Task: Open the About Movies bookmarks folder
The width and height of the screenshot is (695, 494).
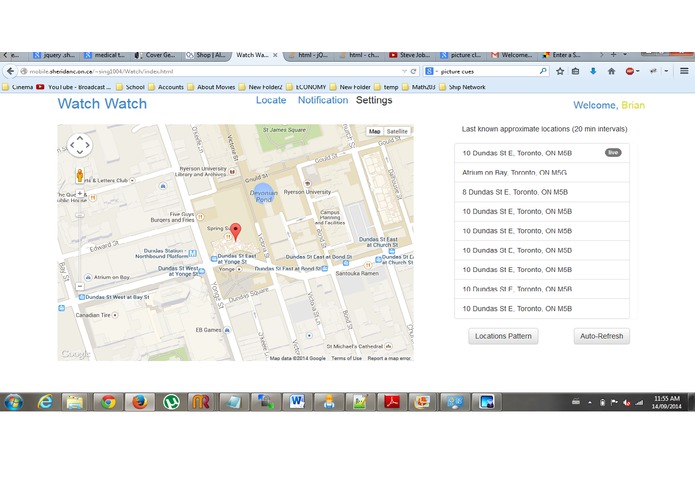Action: coord(211,87)
